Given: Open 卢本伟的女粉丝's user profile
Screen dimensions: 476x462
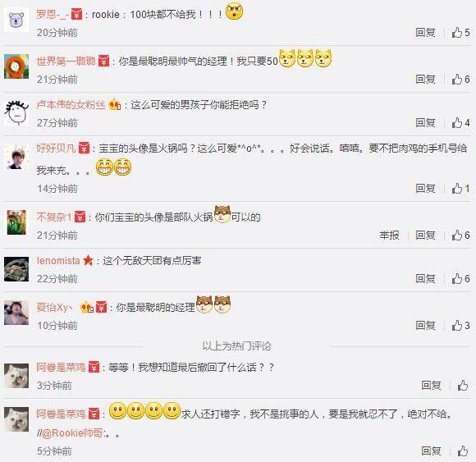Looking at the screenshot, I should [71, 105].
